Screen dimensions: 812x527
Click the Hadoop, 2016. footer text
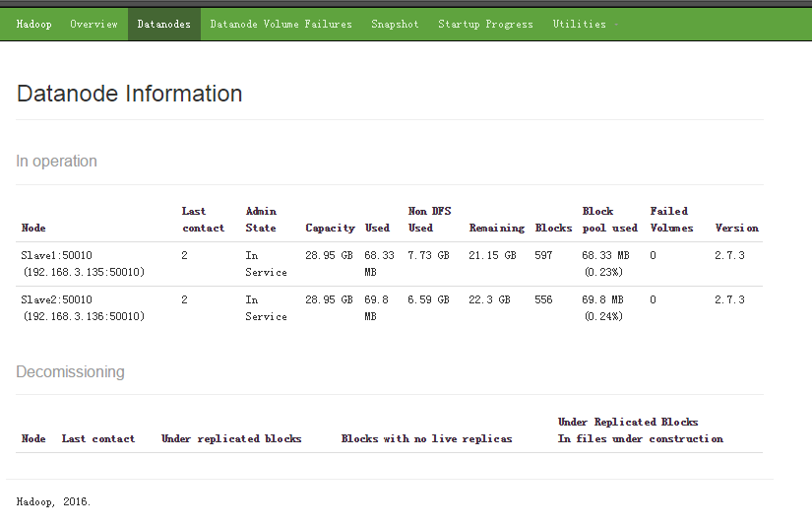(53, 501)
